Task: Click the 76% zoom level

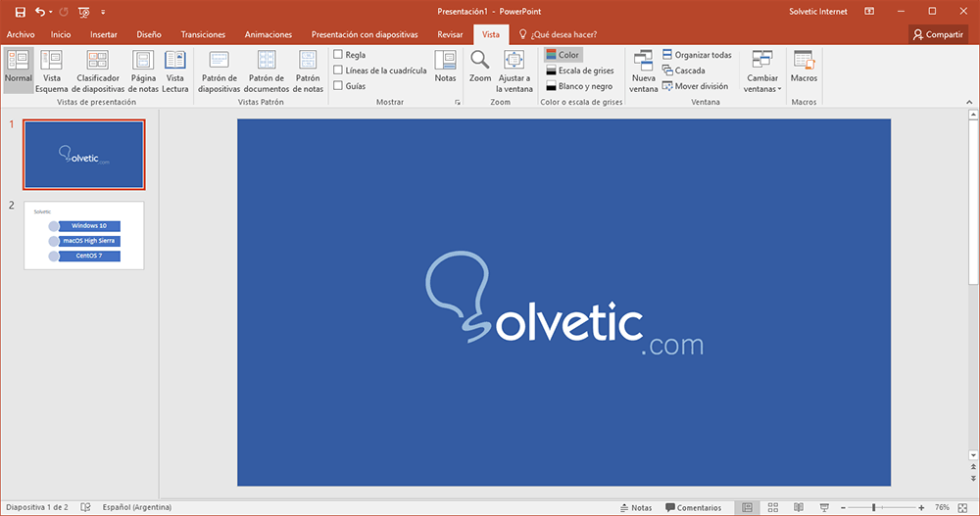Action: 942,507
